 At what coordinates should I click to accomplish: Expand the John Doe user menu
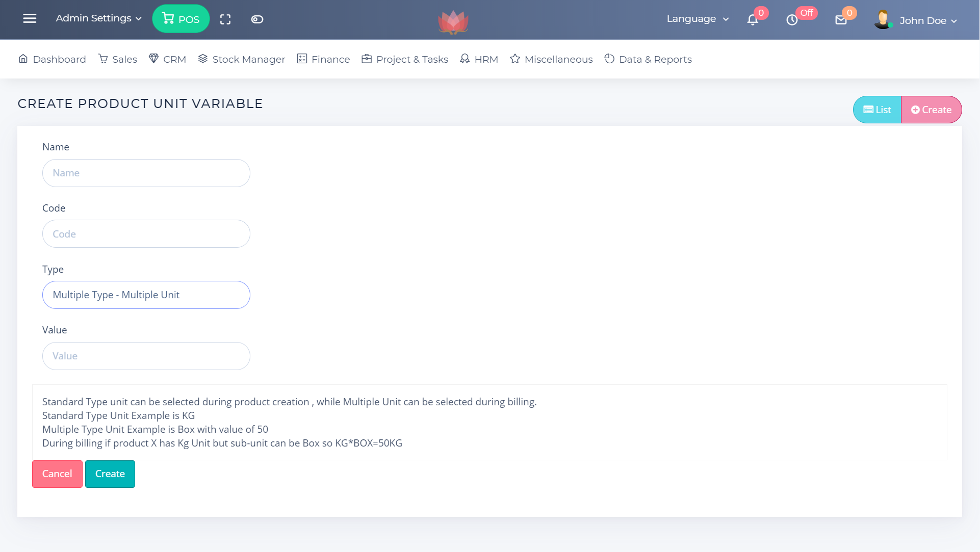928,21
